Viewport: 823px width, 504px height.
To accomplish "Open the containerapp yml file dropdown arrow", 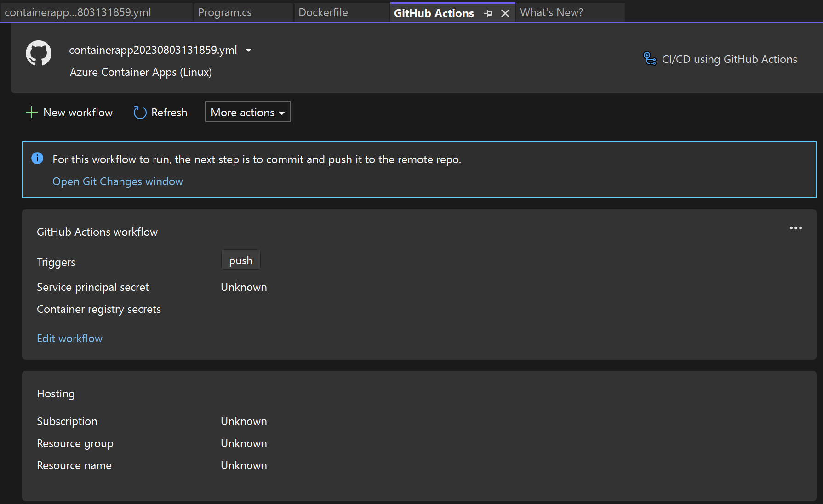I will click(x=248, y=50).
